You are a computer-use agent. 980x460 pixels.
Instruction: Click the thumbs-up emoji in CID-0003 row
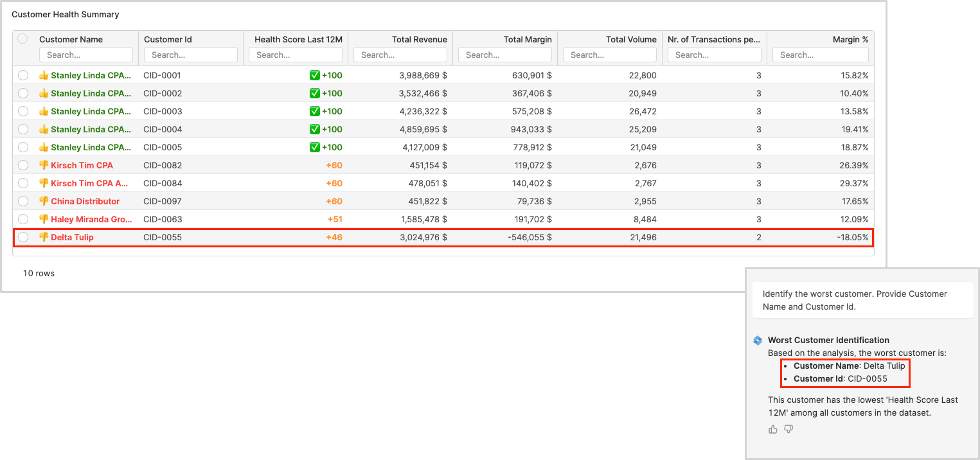click(44, 111)
